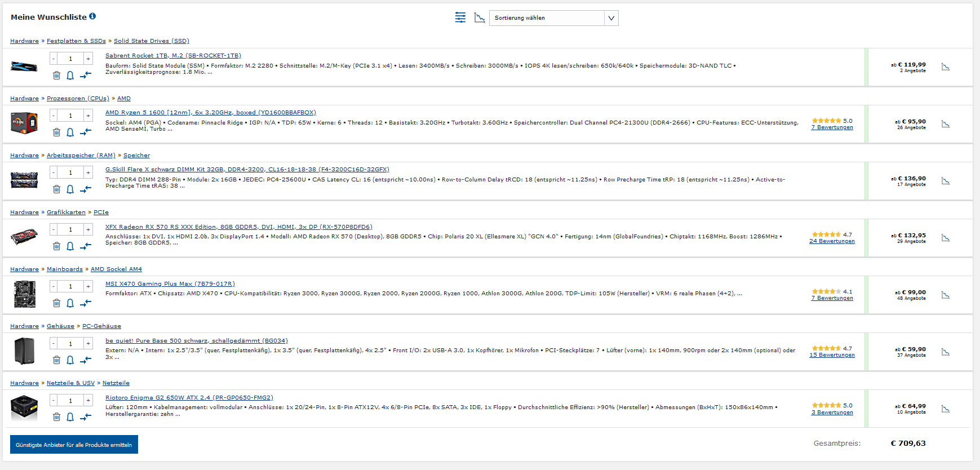The width and height of the screenshot is (980, 470).
Task: Open MSI X470 Gaming Plus Max link
Action: [x=170, y=283]
